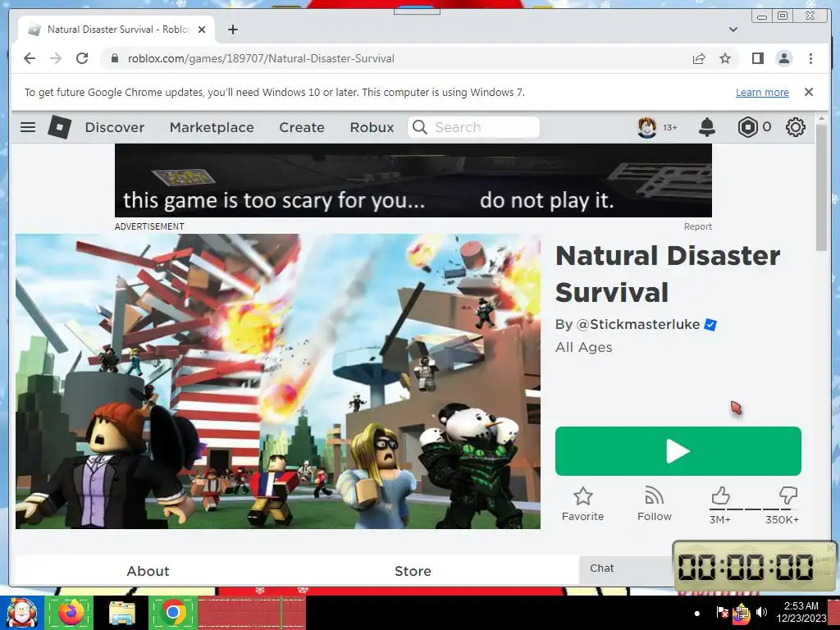The image size is (840, 630).
Task: Expand the tab search dropdown arrow
Action: coord(733,30)
